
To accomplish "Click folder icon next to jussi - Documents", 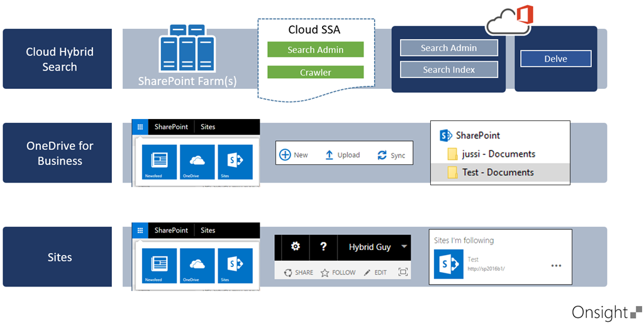I will [x=452, y=154].
